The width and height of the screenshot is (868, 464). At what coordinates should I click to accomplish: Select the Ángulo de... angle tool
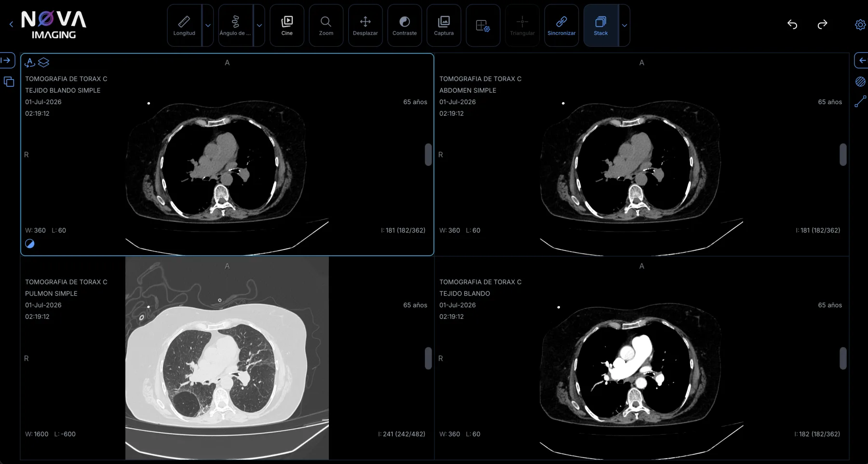click(235, 26)
